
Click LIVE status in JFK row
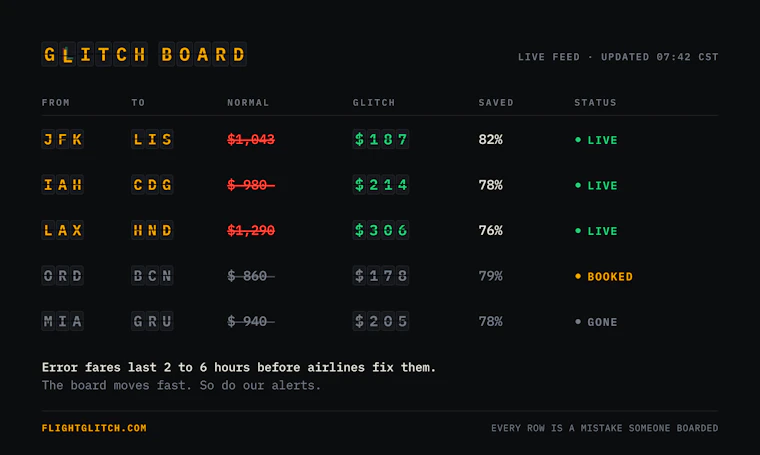(x=596, y=140)
